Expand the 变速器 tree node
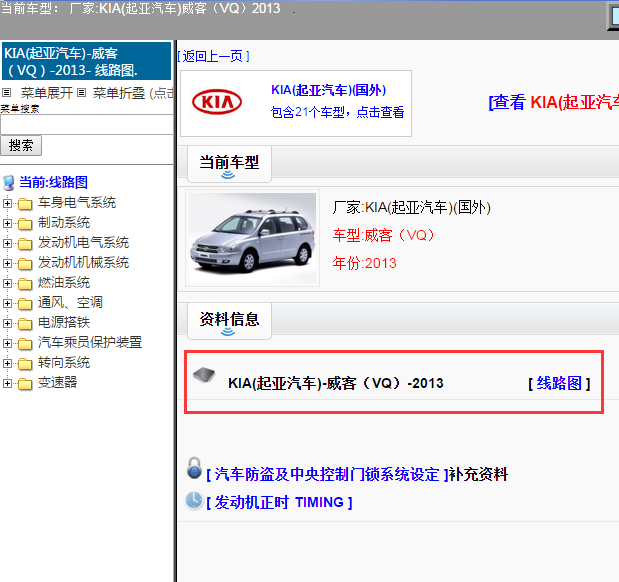Screen dimensions: 619x582 pos(7,383)
